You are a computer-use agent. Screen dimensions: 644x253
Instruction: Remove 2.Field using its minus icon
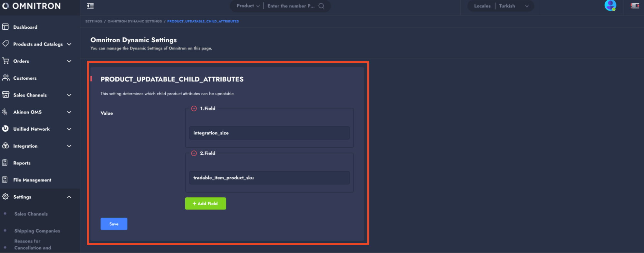pyautogui.click(x=194, y=153)
